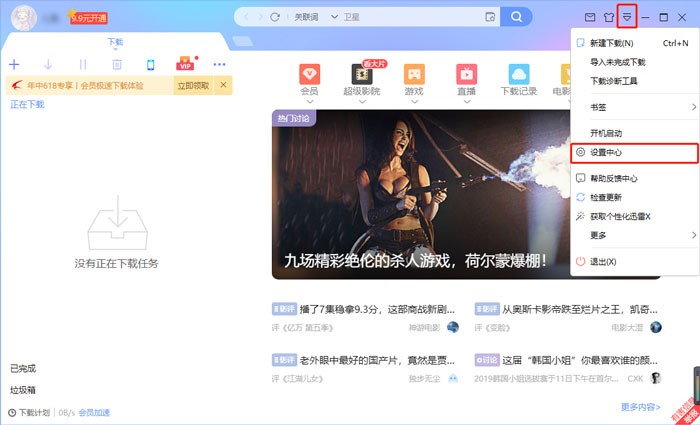The image size is (700, 425).
Task: Click the second tab next to 下载 tab
Action: point(242,41)
